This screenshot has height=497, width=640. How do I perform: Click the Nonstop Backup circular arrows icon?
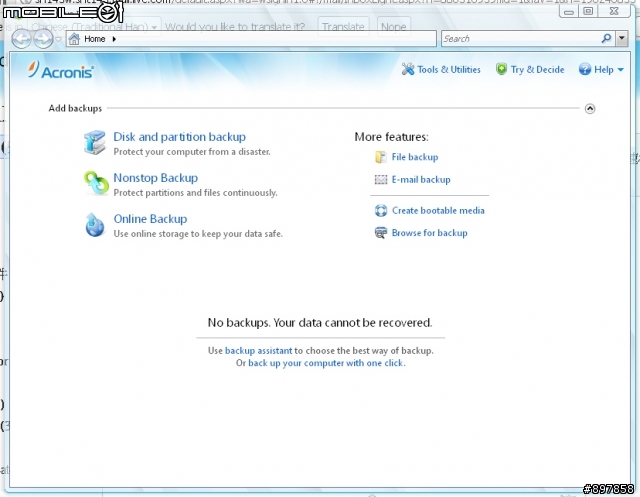click(x=96, y=183)
